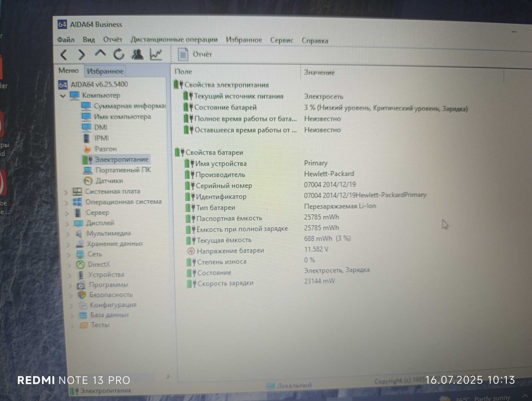Select Разгон tree item
Viewport: 532px width, 401px height.
[100, 149]
